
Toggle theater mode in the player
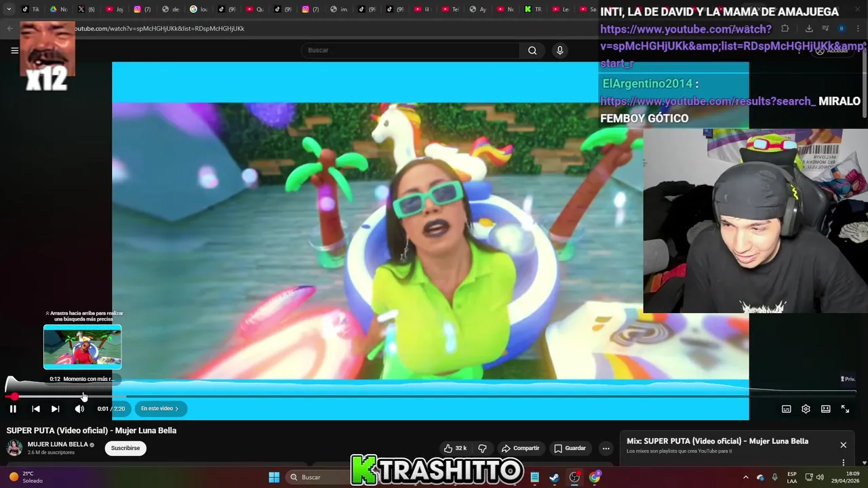pyautogui.click(x=825, y=409)
